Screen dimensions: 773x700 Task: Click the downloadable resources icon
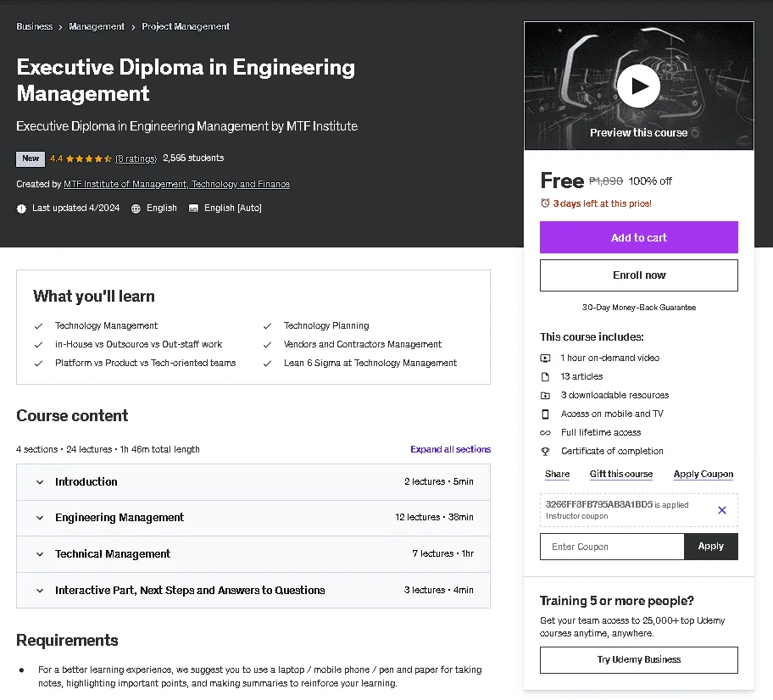tap(545, 396)
